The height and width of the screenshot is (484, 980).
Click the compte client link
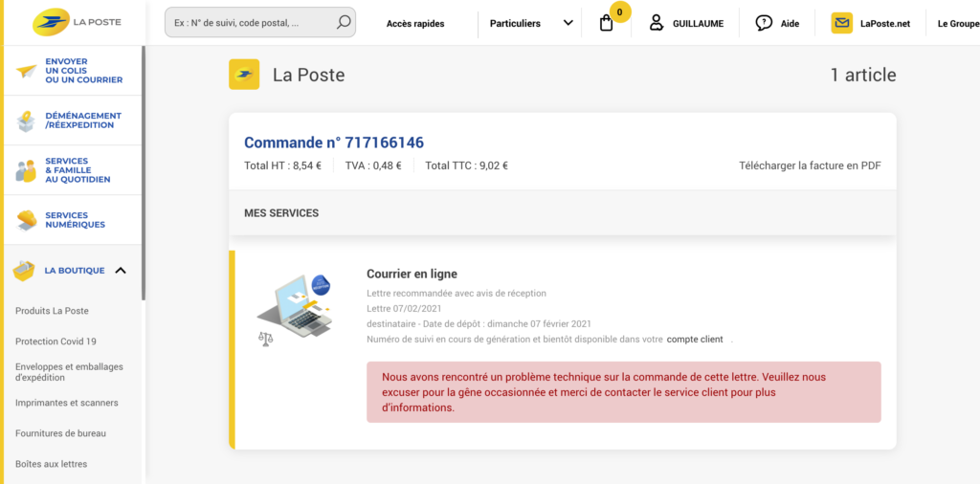[x=695, y=340]
